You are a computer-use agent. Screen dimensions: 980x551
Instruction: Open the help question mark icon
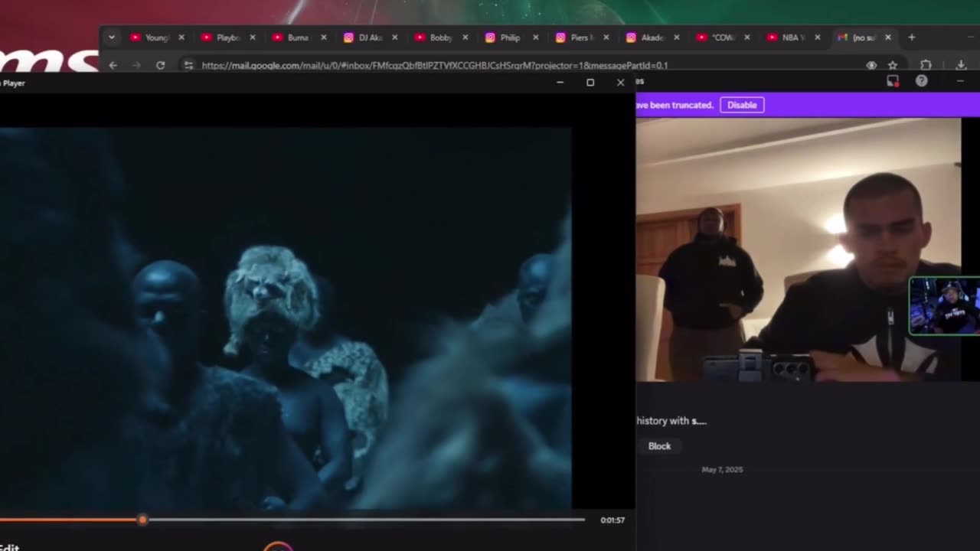click(922, 81)
